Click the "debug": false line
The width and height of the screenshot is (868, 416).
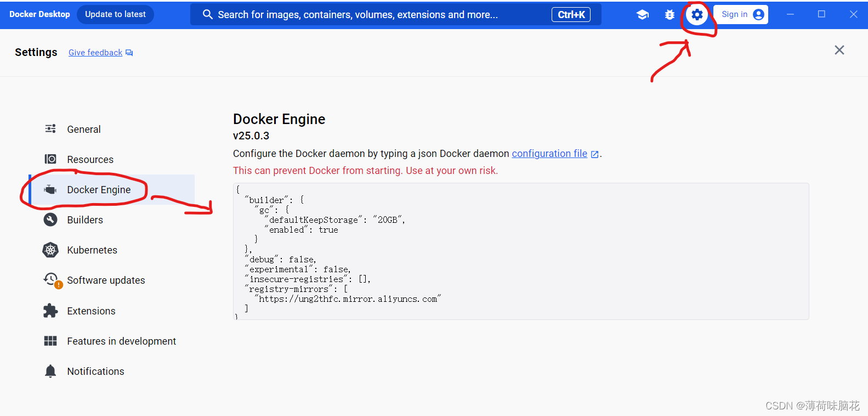[280, 260]
